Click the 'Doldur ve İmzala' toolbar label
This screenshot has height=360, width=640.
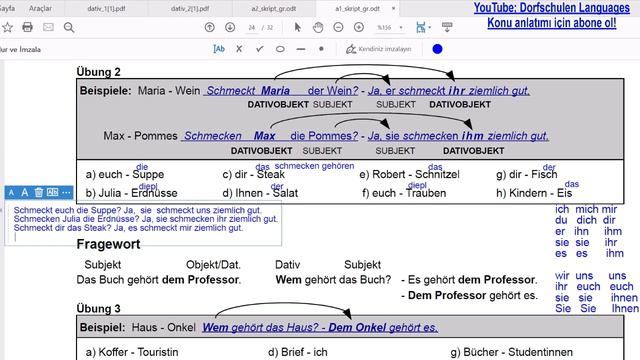tap(20, 49)
